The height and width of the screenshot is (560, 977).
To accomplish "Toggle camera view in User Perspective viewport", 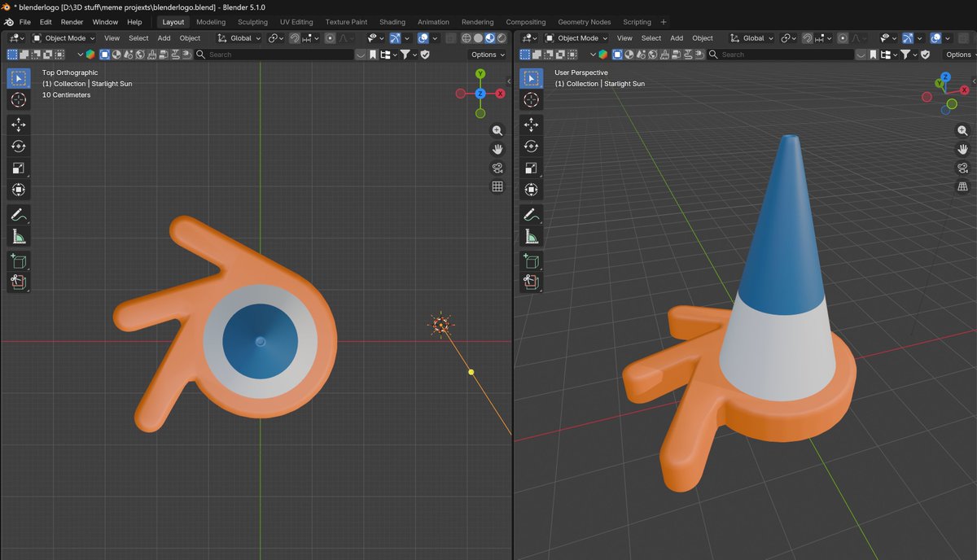I will click(x=962, y=168).
